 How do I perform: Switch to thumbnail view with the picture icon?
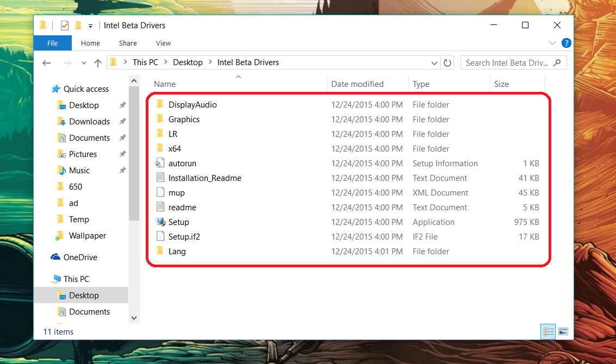pyautogui.click(x=563, y=331)
